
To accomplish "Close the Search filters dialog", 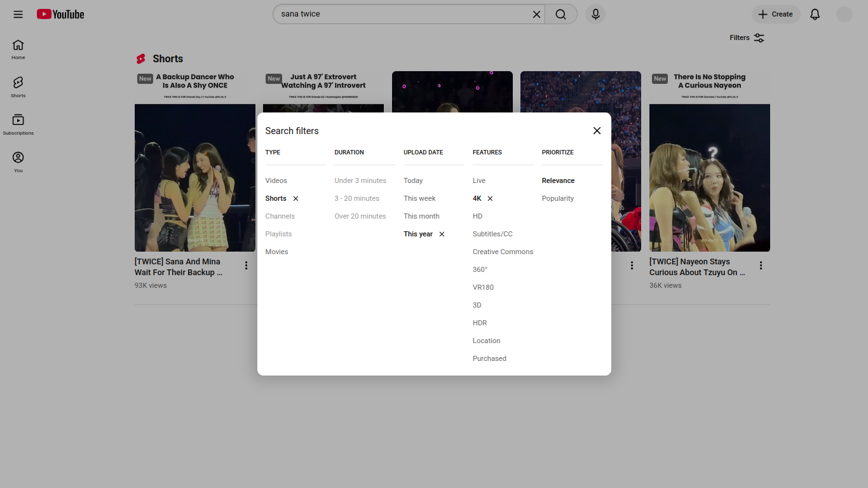I will [x=597, y=131].
